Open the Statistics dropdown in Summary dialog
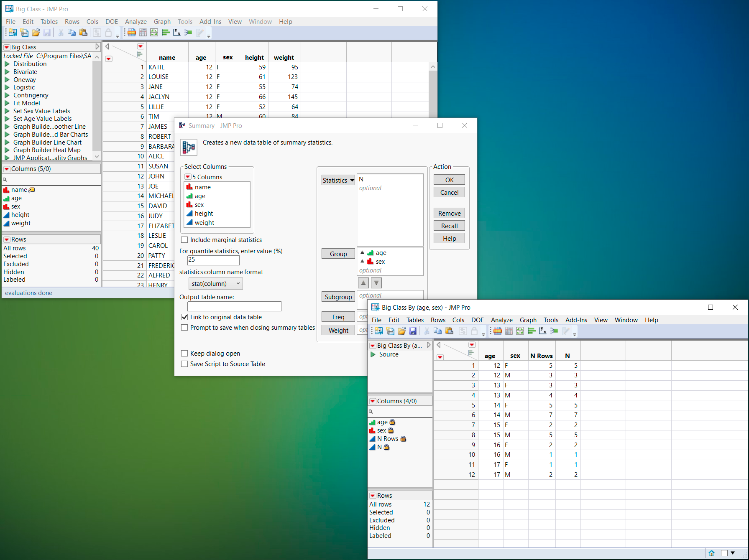This screenshot has height=560, width=749. [338, 181]
